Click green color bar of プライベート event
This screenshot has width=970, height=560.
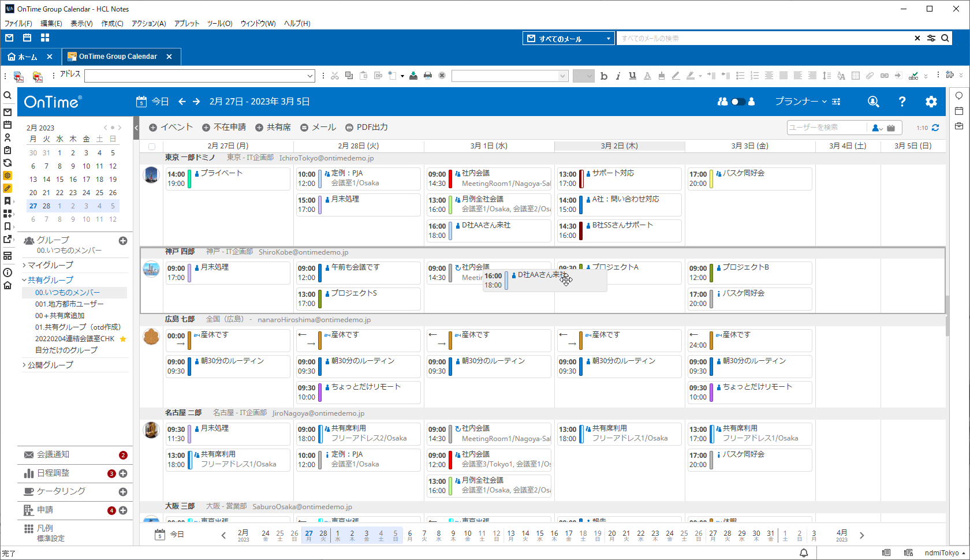189,179
